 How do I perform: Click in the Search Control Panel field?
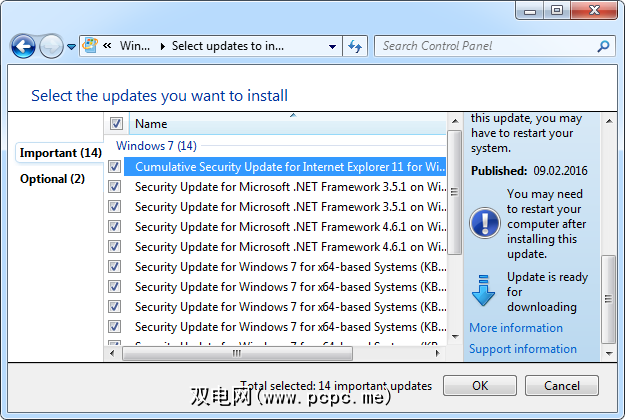tap(485, 46)
